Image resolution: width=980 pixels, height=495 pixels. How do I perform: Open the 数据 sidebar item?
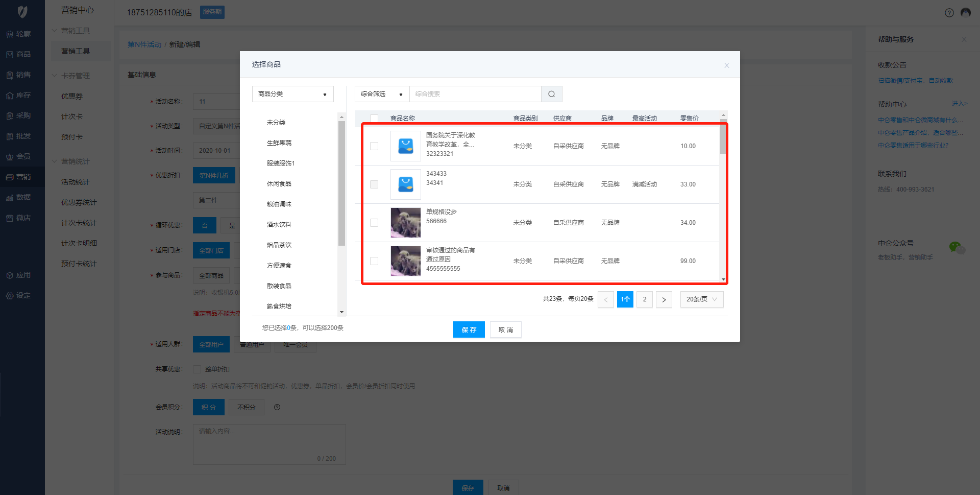(18, 197)
